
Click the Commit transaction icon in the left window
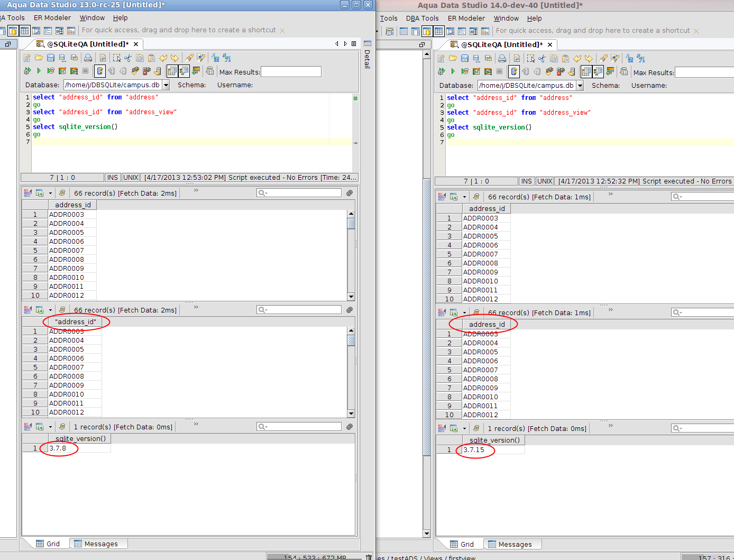(112, 71)
